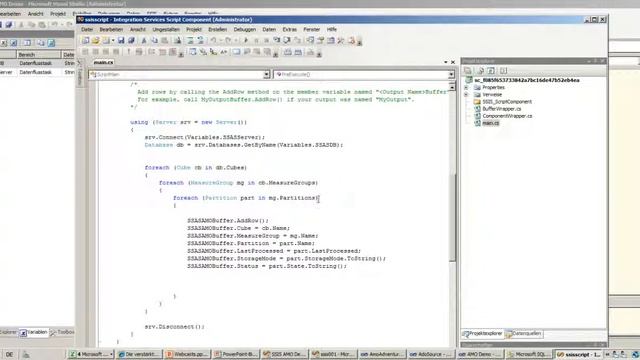
Task: Open the Hilfe menu
Action: click(331, 29)
